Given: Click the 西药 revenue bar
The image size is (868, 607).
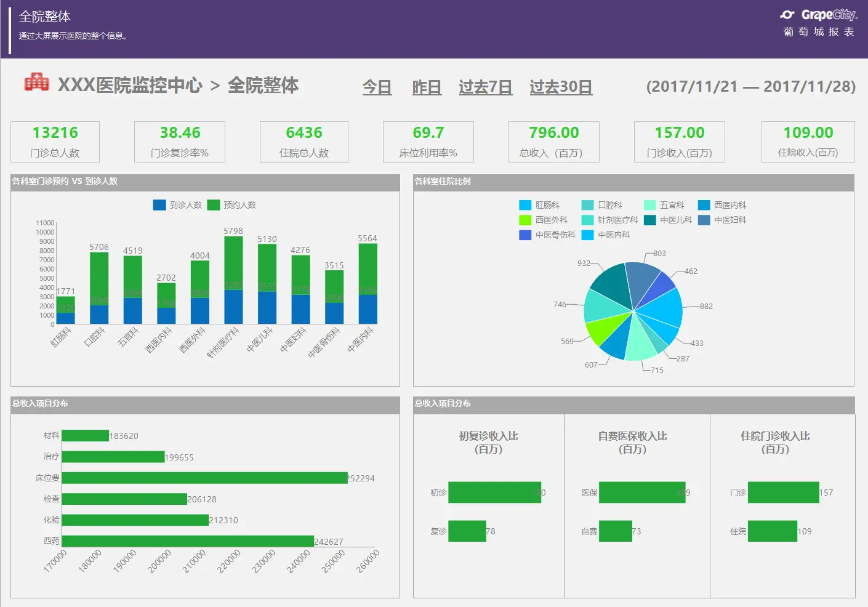Looking at the screenshot, I should point(188,541).
